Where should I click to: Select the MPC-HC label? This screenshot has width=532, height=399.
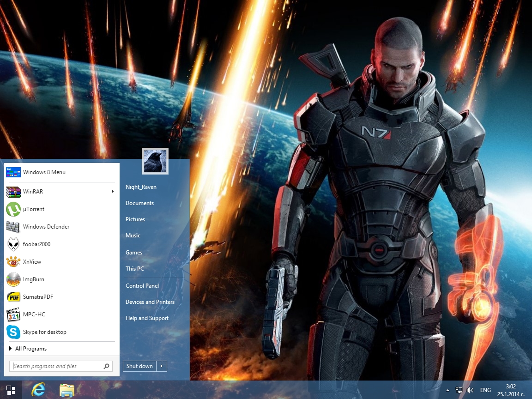tap(34, 314)
